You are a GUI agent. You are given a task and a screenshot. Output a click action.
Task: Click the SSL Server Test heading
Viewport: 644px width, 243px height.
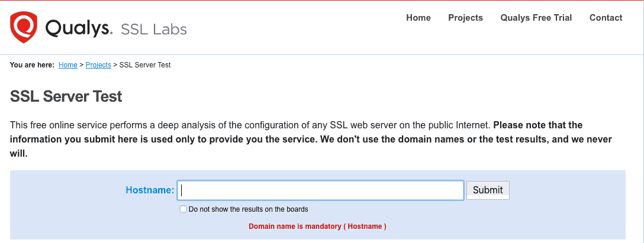pyautogui.click(x=66, y=96)
